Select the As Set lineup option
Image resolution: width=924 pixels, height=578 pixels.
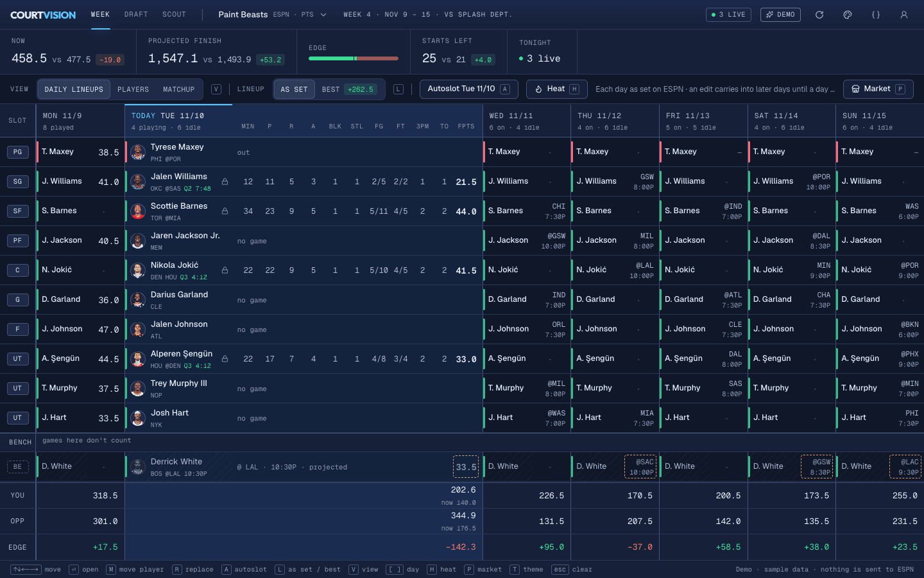pos(294,89)
